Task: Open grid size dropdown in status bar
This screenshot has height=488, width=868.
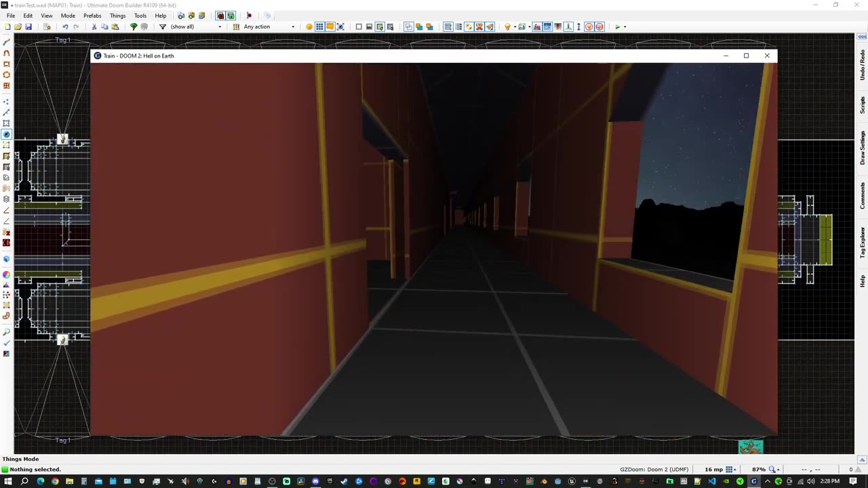Action: [731, 469]
